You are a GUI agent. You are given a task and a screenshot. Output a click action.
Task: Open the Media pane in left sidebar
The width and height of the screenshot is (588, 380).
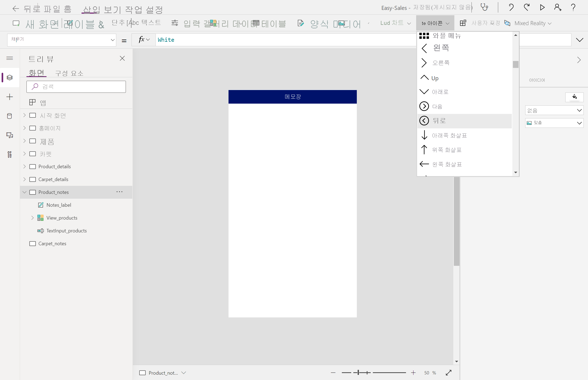(x=10, y=135)
